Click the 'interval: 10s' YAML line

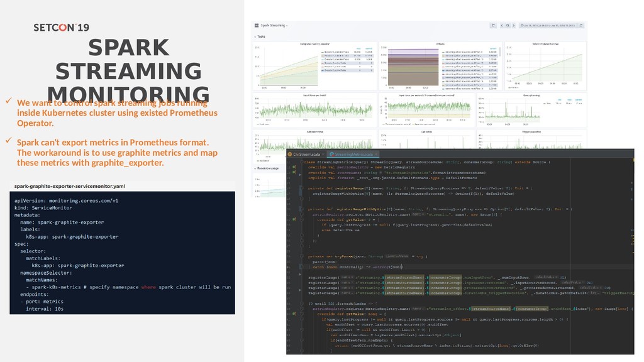tap(45, 309)
